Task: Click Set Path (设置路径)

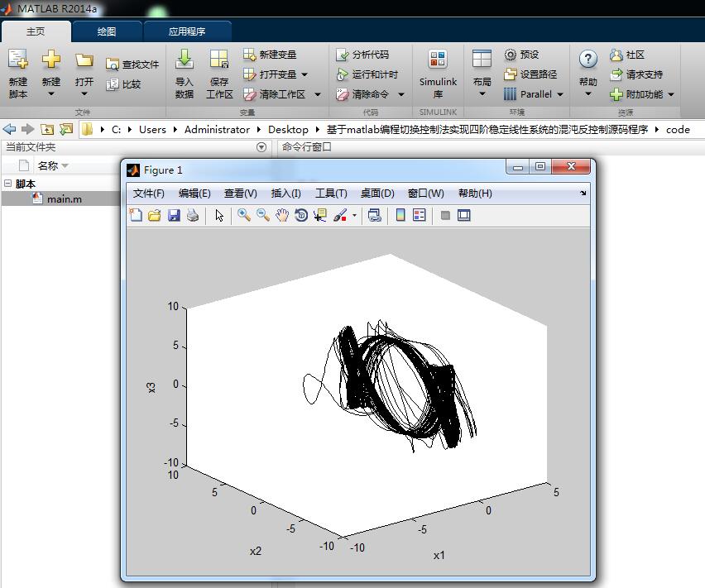Action: click(530, 74)
